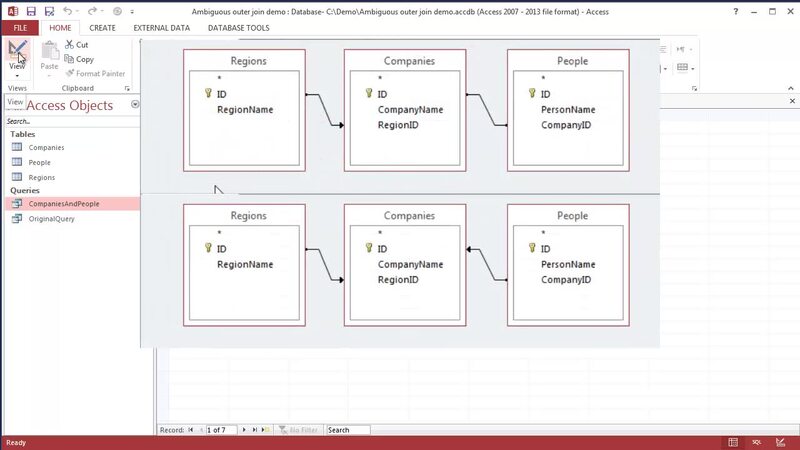Switch to Datasheet view from status bar
The width and height of the screenshot is (800, 450).
click(733, 442)
